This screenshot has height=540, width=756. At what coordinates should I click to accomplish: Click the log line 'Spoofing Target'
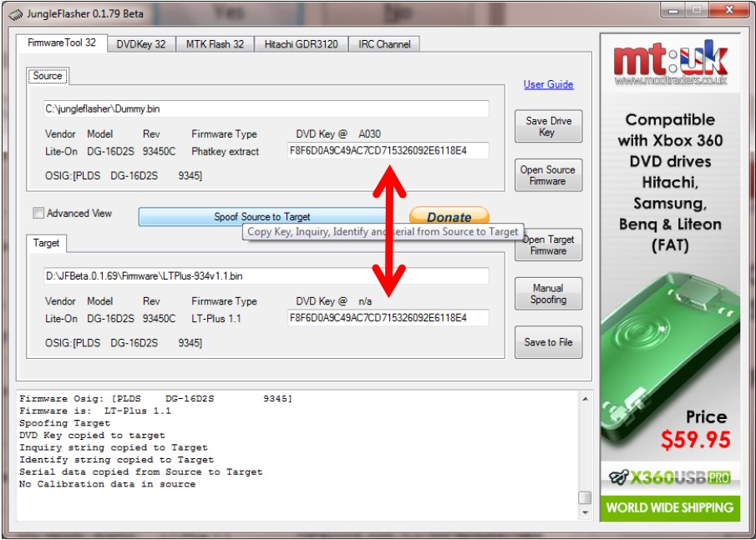(x=64, y=423)
